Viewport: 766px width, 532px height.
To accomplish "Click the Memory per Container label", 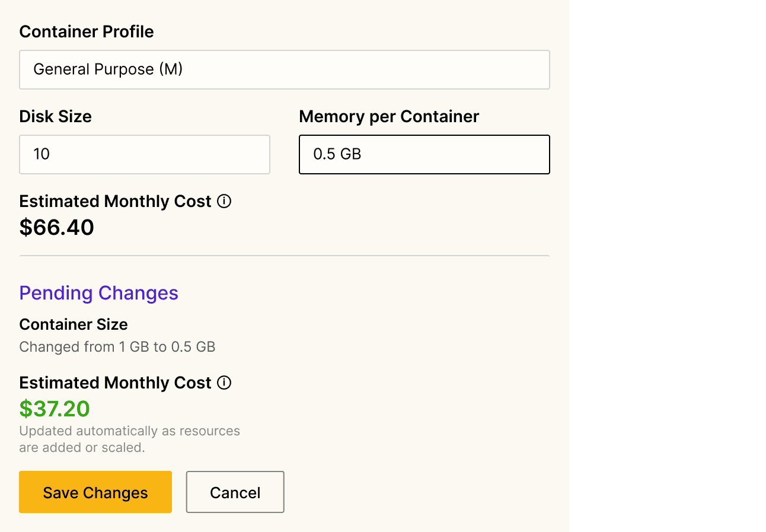I will point(388,117).
